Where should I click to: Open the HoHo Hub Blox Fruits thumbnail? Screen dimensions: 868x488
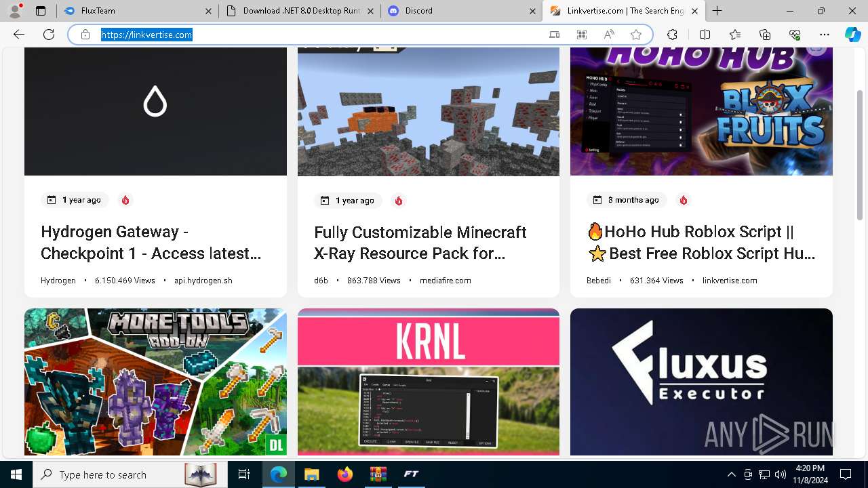point(701,111)
